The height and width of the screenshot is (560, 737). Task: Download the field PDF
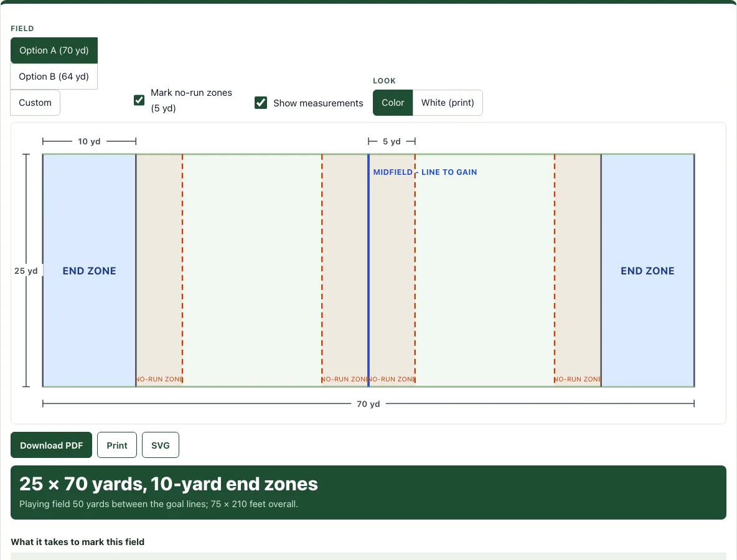(x=51, y=445)
